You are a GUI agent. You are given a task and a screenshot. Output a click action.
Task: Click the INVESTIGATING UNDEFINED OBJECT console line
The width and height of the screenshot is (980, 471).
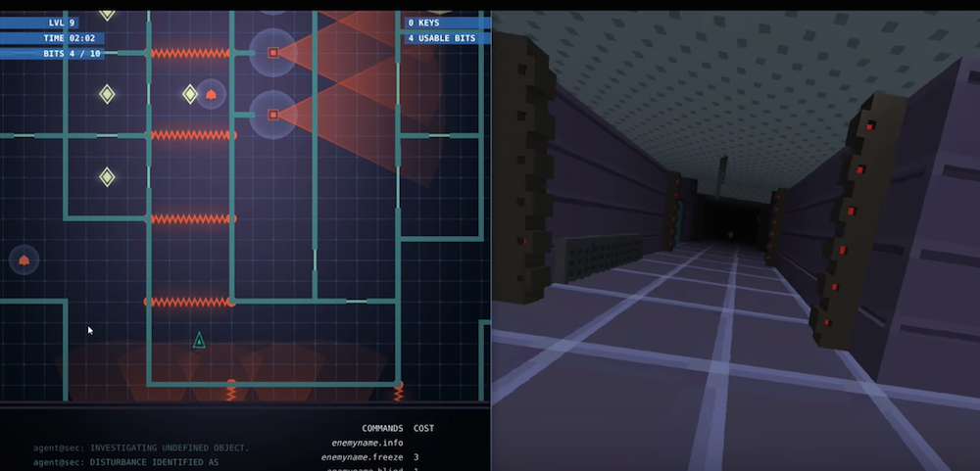pos(141,447)
